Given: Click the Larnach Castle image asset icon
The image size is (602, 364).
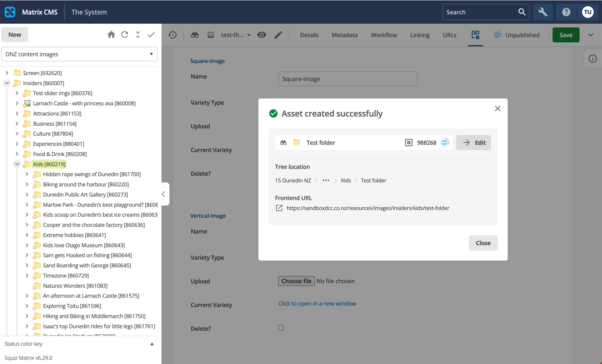Looking at the screenshot, I should click(27, 104).
